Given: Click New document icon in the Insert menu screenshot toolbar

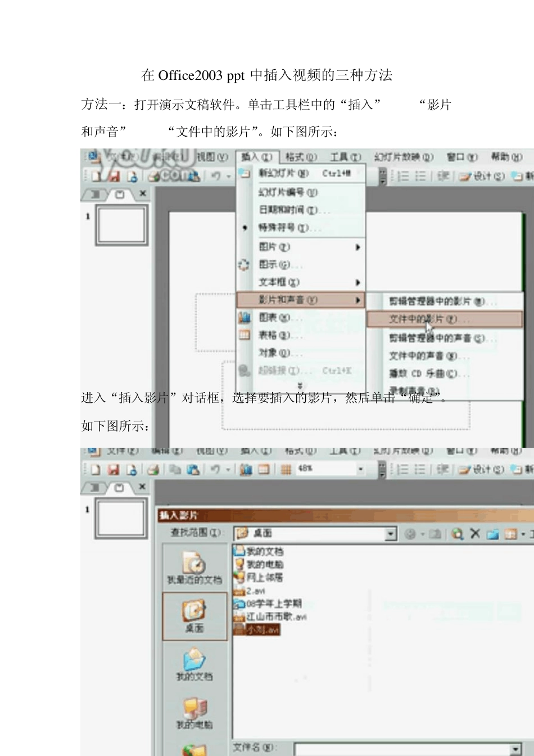Looking at the screenshot, I should [x=96, y=176].
